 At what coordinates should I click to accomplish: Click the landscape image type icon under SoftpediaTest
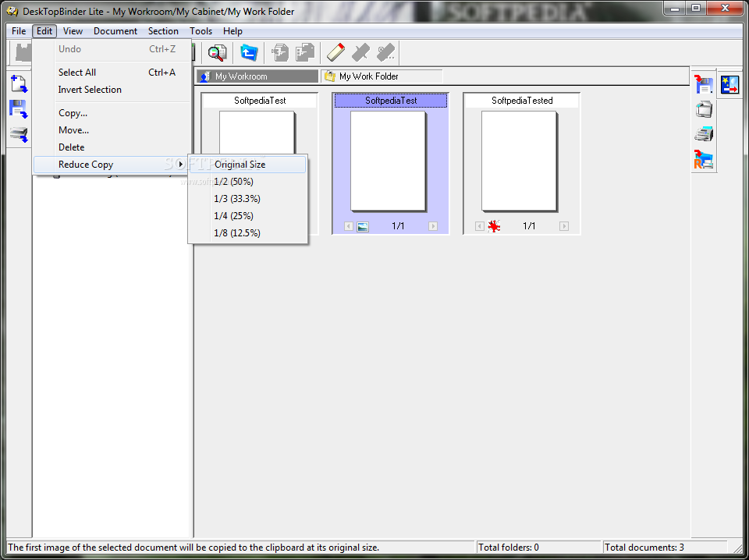point(363,227)
